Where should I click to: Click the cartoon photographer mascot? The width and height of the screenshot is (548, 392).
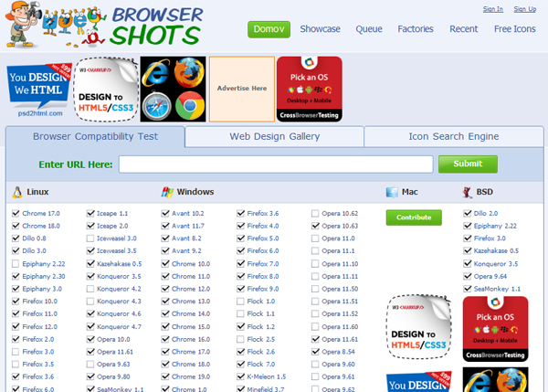click(24, 24)
